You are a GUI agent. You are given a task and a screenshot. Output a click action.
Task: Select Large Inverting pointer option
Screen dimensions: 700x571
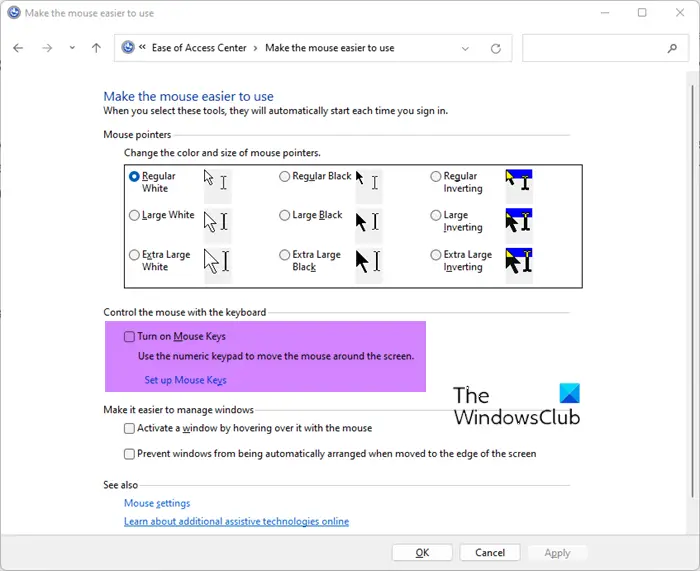pos(436,216)
